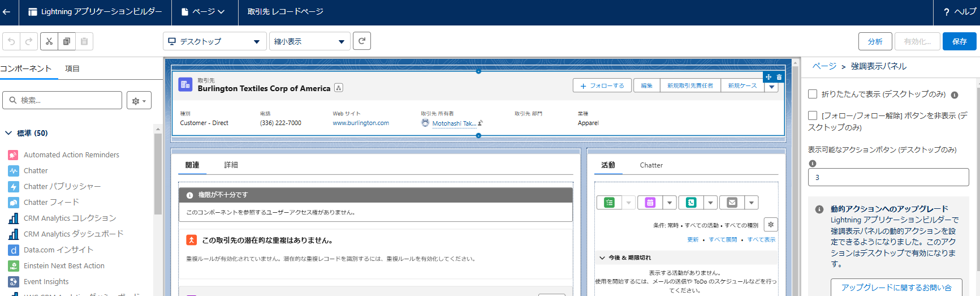Cut component with scissors icon
Screen dimensions: 980x296
(49, 41)
